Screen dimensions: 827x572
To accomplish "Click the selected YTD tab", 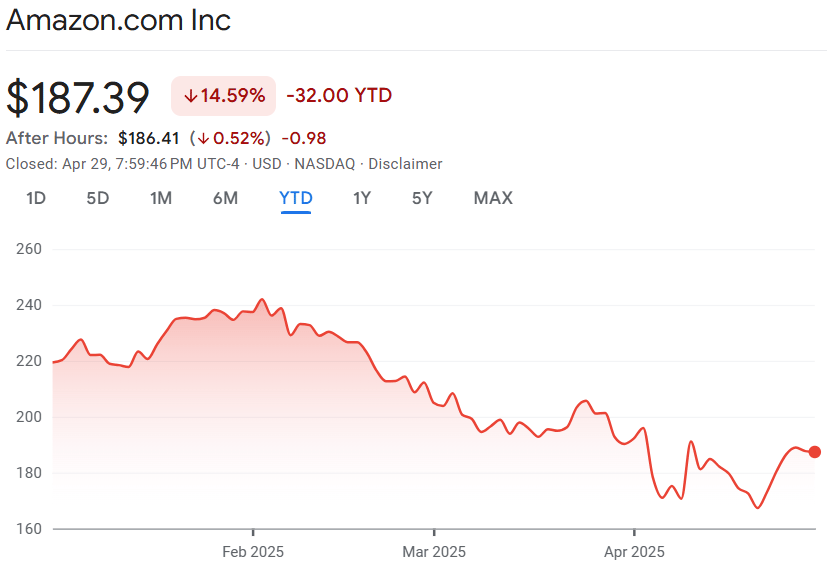I will 296,198.
